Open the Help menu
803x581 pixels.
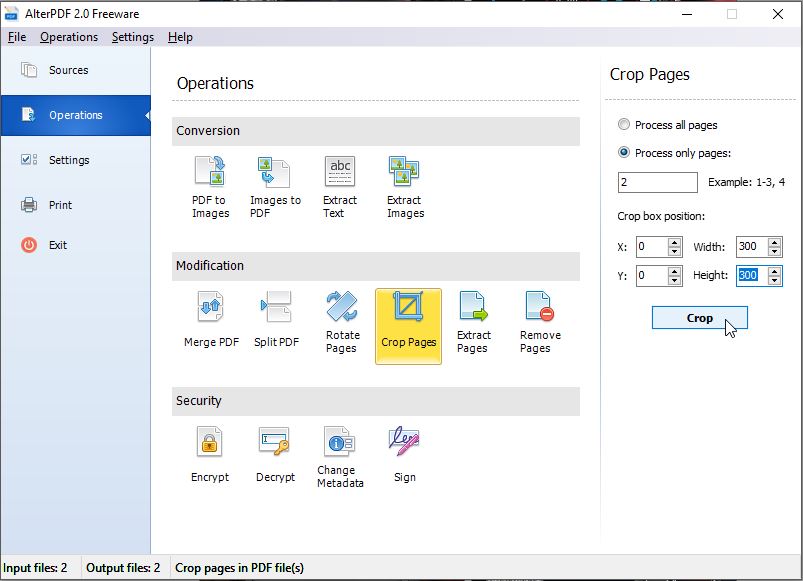[x=180, y=37]
